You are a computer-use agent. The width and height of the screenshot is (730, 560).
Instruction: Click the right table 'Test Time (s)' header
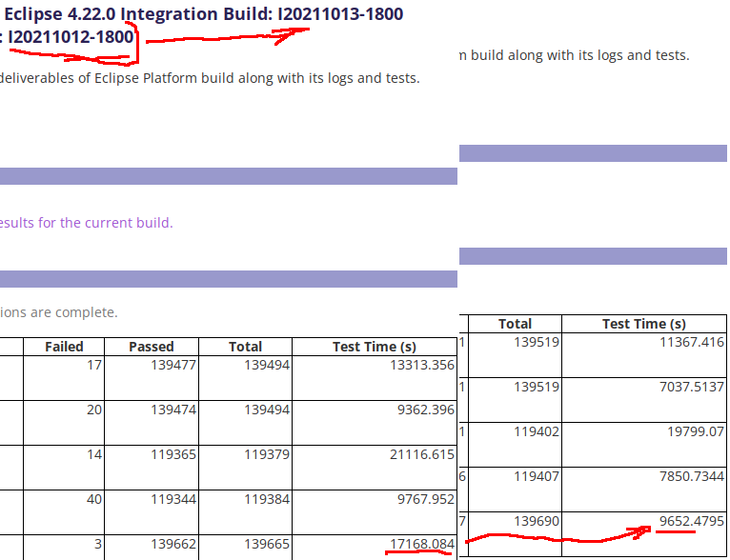644,324
